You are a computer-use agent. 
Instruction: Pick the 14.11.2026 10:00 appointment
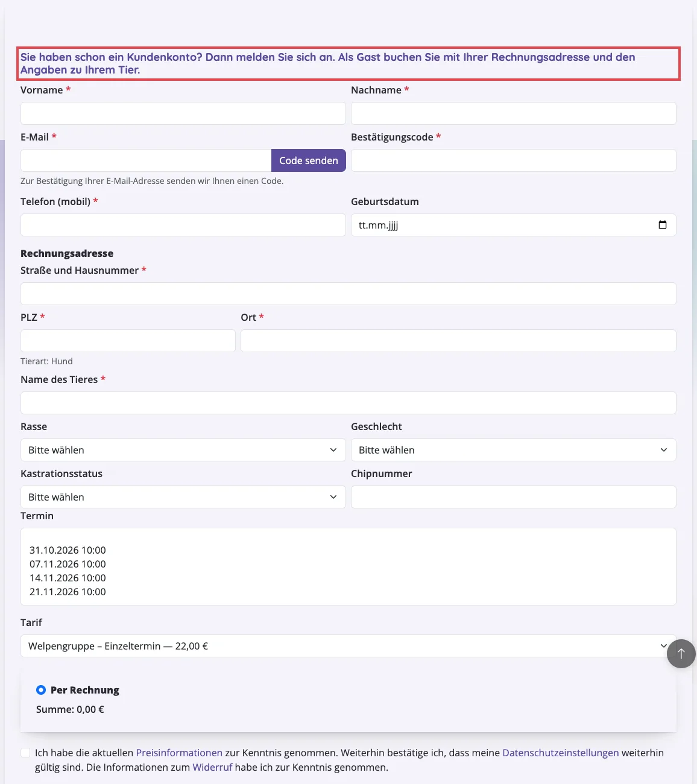(x=68, y=578)
